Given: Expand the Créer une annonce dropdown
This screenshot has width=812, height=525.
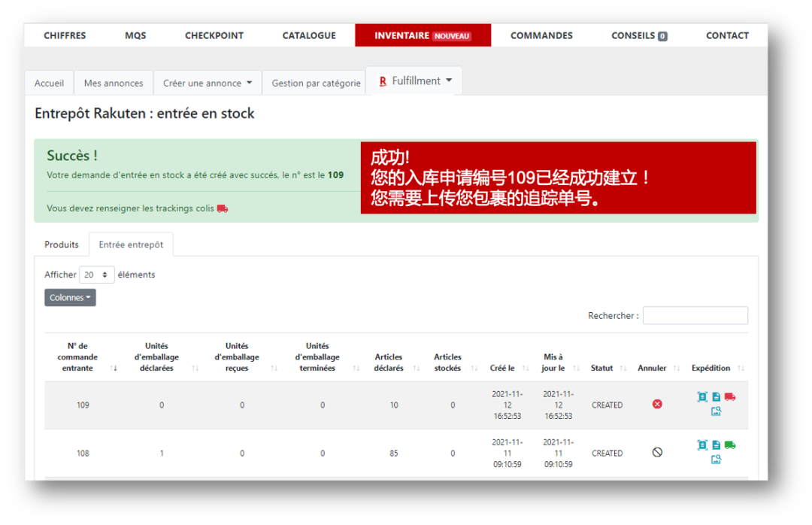Looking at the screenshot, I should [x=208, y=83].
